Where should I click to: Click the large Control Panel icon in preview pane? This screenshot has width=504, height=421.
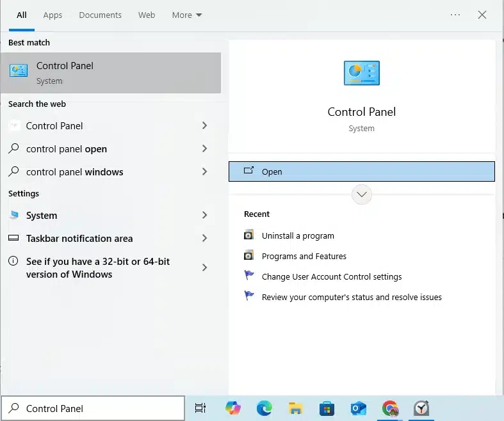click(361, 74)
